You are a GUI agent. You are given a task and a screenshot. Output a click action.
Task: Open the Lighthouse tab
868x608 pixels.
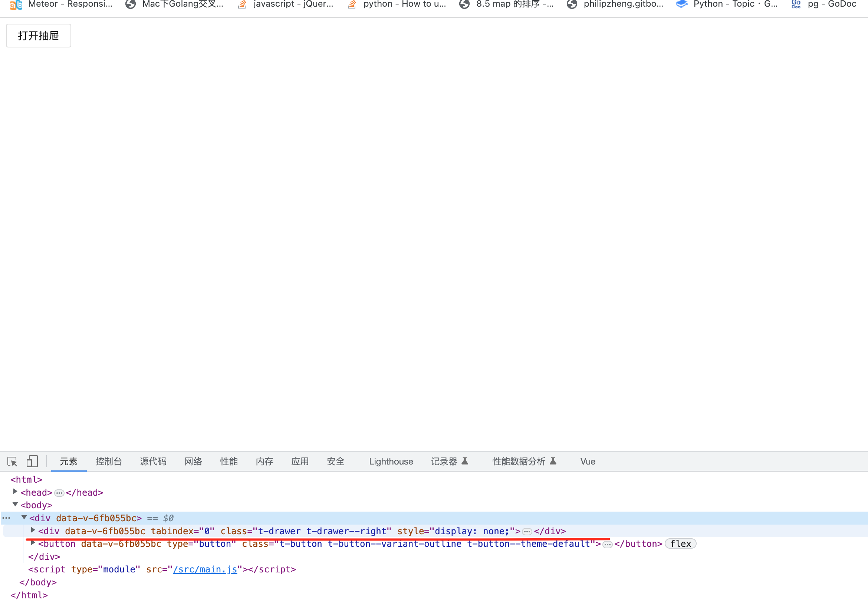[x=391, y=462]
